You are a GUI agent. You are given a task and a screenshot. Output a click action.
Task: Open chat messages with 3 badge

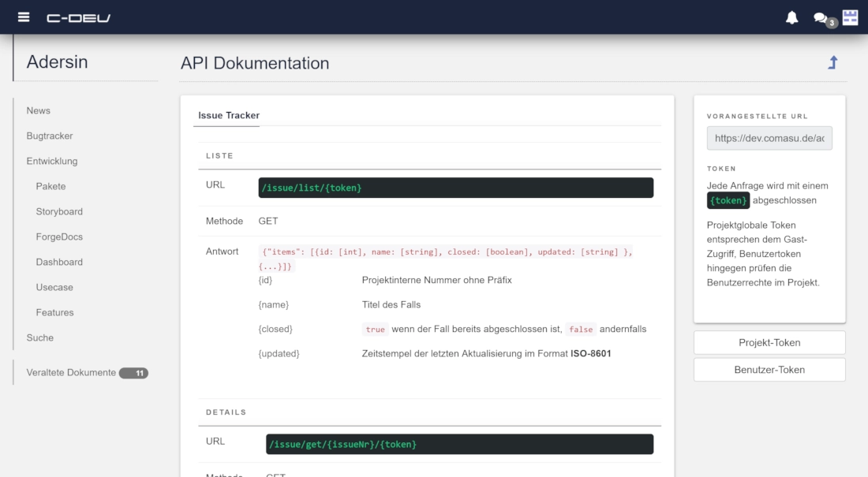tap(824, 19)
